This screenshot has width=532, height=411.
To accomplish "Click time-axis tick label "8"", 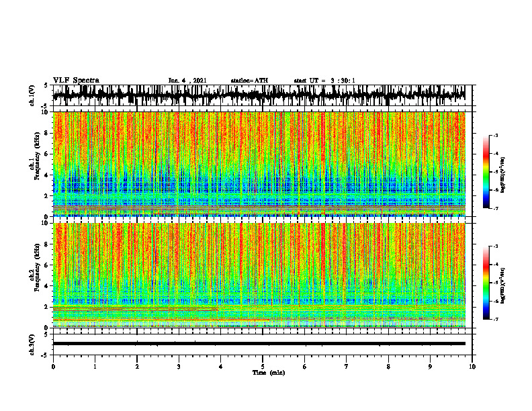I will tap(388, 367).
